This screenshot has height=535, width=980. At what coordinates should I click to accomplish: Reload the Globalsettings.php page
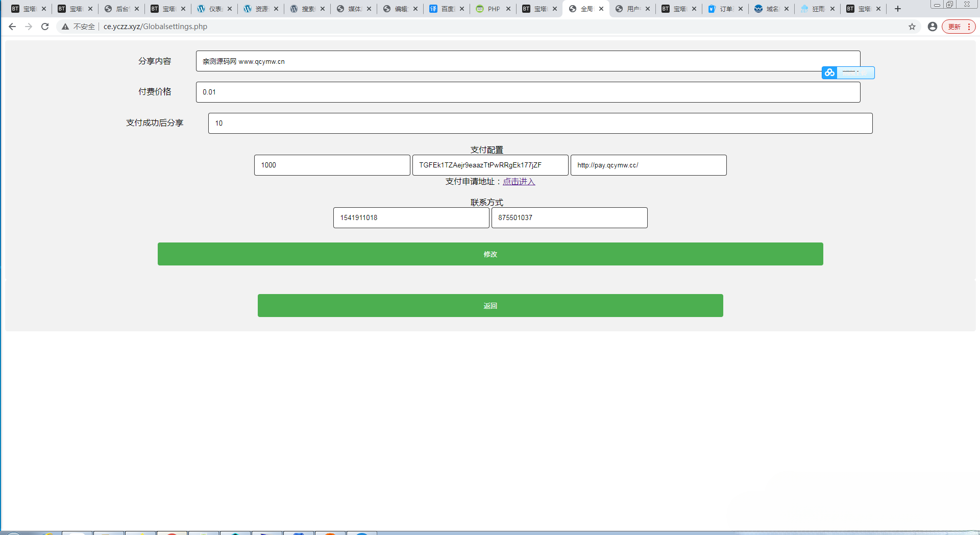45,27
